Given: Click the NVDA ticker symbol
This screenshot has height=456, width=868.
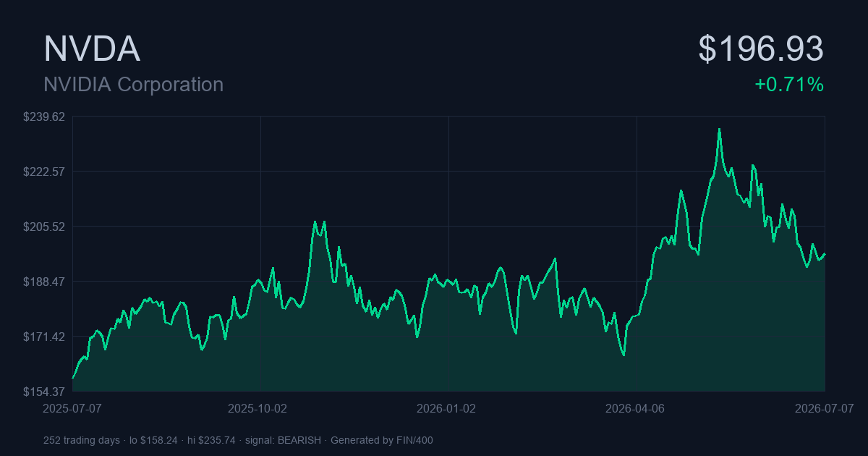Looking at the screenshot, I should coord(92,49).
